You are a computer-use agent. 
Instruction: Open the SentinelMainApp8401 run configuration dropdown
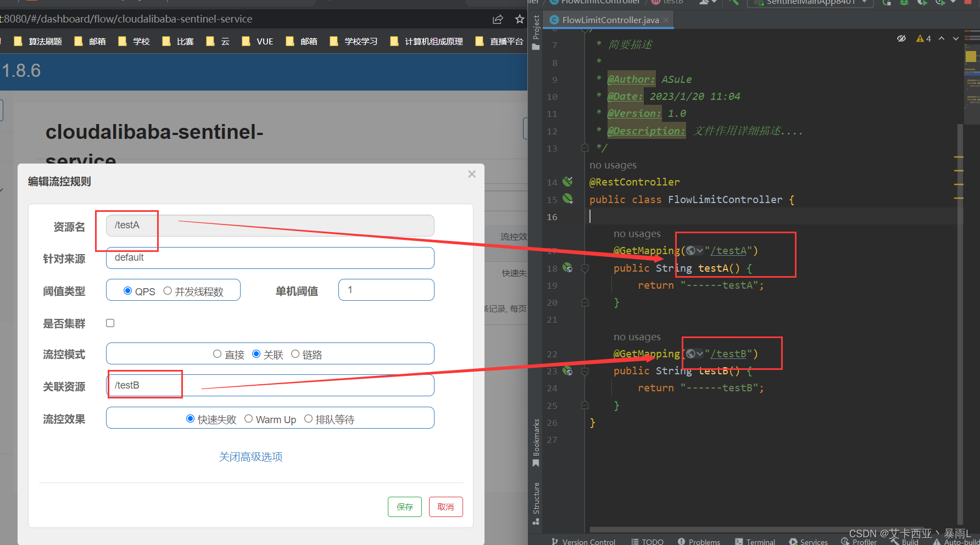point(810,3)
